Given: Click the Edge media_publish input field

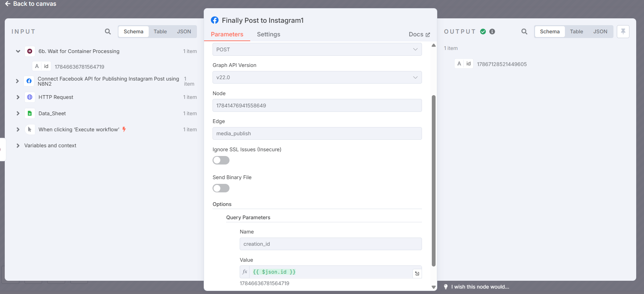Looking at the screenshot, I should pos(317,134).
